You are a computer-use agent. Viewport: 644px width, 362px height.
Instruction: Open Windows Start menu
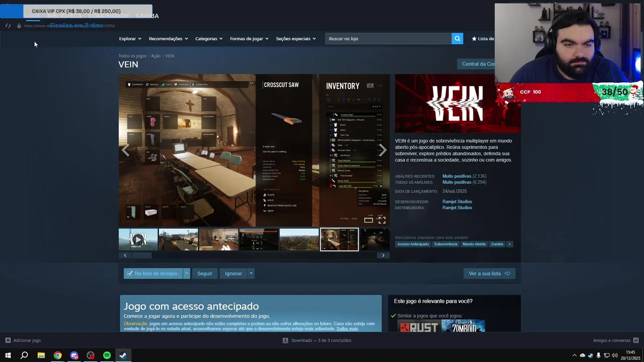[8, 355]
